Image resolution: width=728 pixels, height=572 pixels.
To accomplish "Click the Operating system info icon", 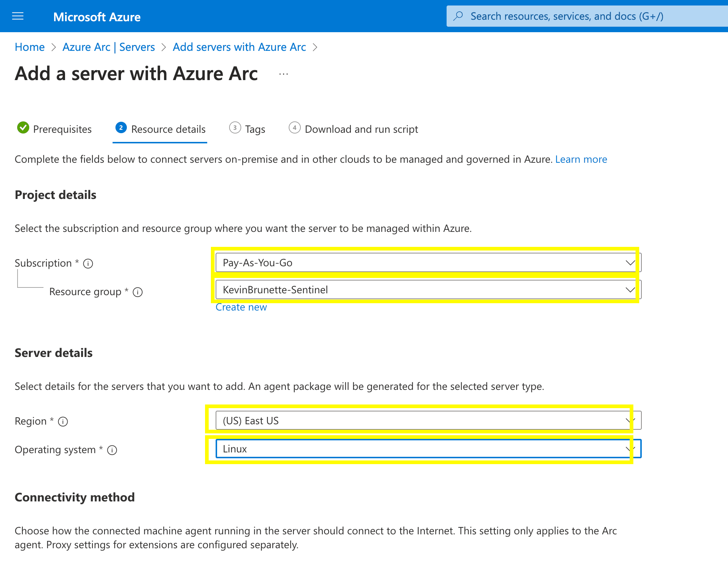I will point(112,450).
